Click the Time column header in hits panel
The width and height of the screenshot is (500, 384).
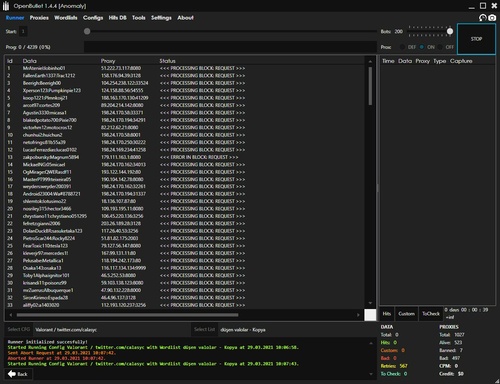point(388,61)
